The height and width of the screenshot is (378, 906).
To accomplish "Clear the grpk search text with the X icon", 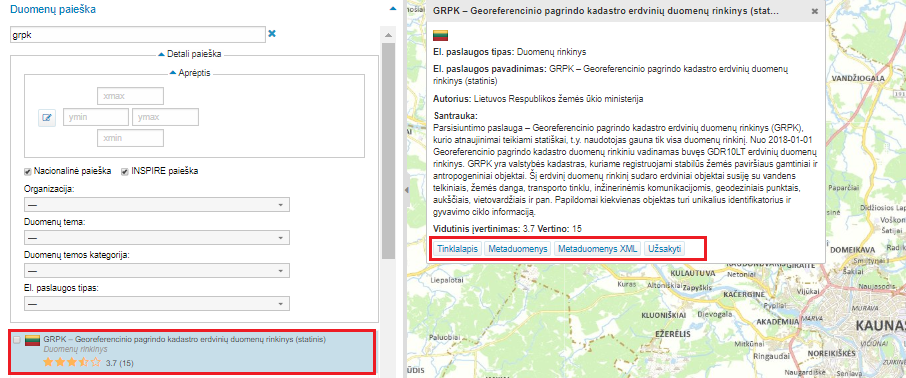I will pos(272,34).
